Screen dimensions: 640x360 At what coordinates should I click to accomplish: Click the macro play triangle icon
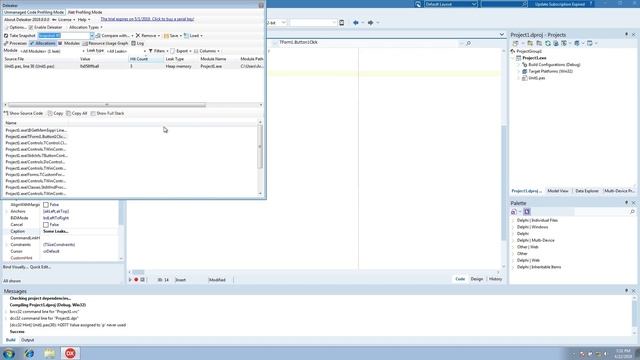click(130, 280)
